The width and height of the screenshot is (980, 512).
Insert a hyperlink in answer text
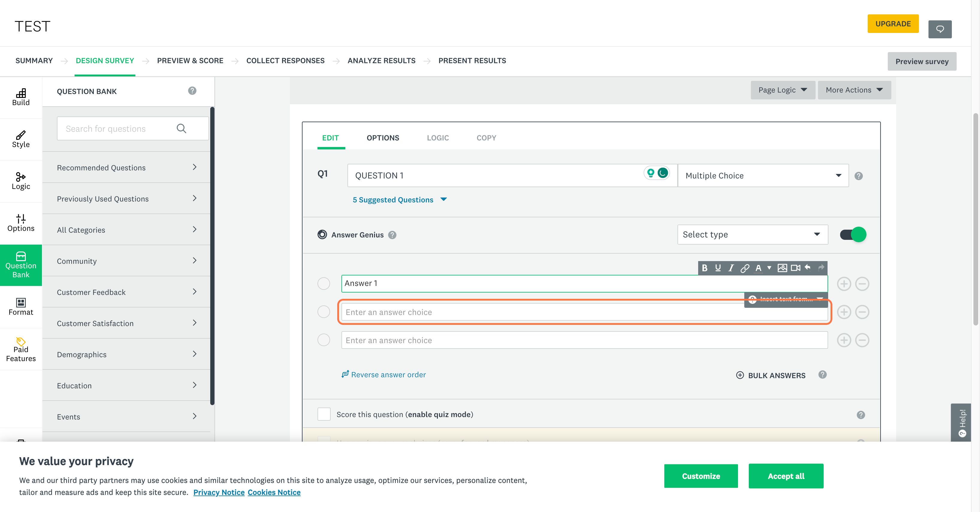tap(745, 268)
